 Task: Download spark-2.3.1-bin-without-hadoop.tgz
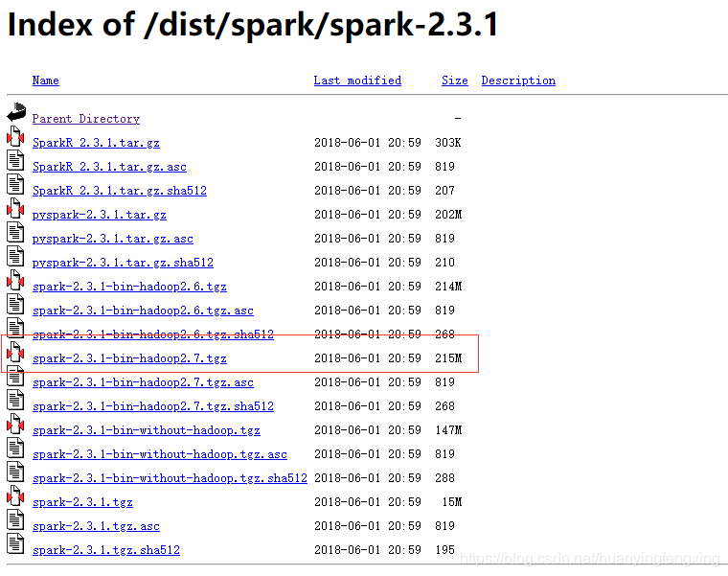coord(147,430)
